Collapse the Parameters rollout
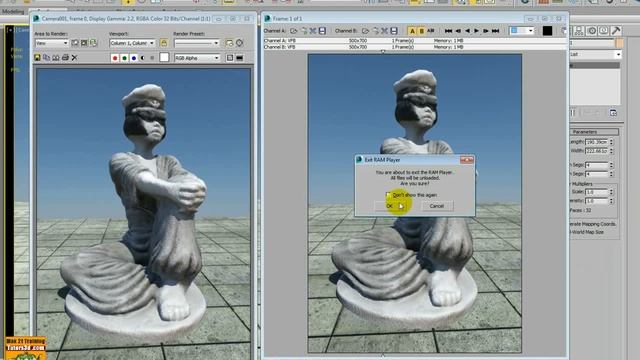 tap(594, 132)
